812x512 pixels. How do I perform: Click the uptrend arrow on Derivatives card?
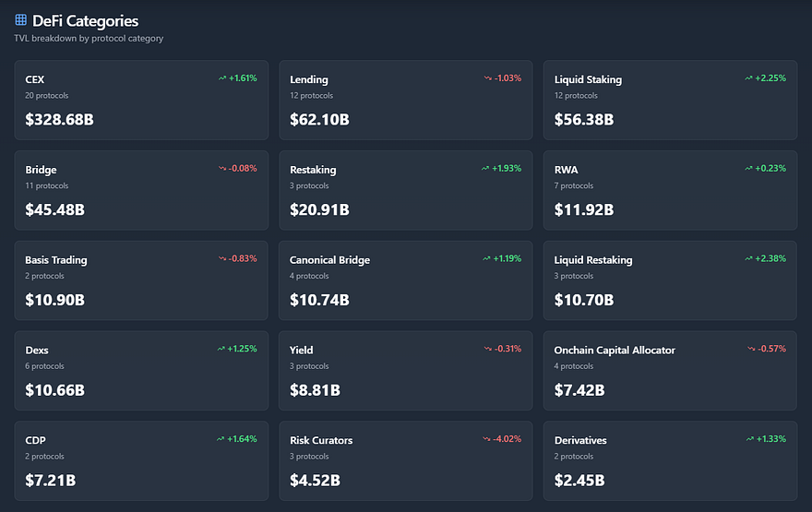point(749,439)
